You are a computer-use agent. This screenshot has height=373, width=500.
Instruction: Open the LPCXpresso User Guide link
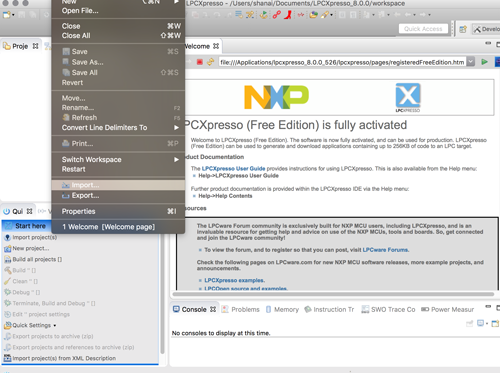233,168
